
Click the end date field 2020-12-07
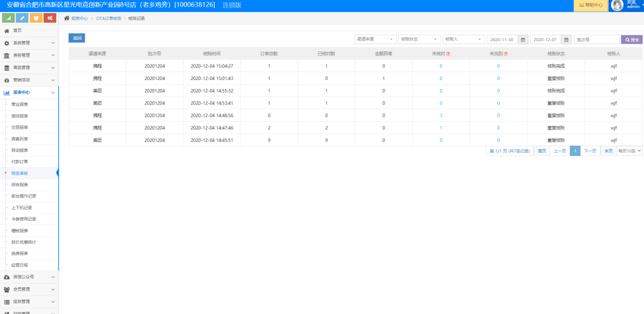coord(546,39)
